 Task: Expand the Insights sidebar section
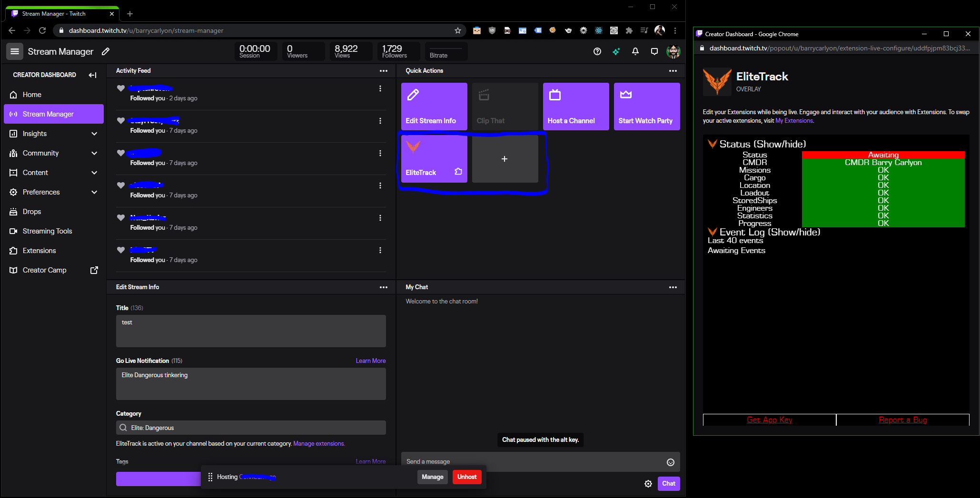[94, 134]
